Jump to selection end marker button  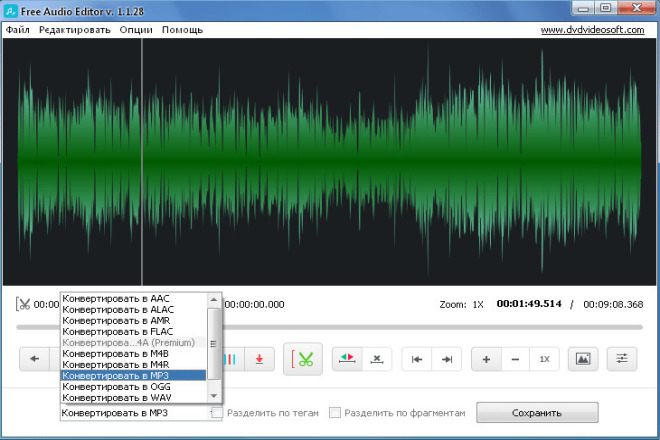pyautogui.click(x=447, y=359)
